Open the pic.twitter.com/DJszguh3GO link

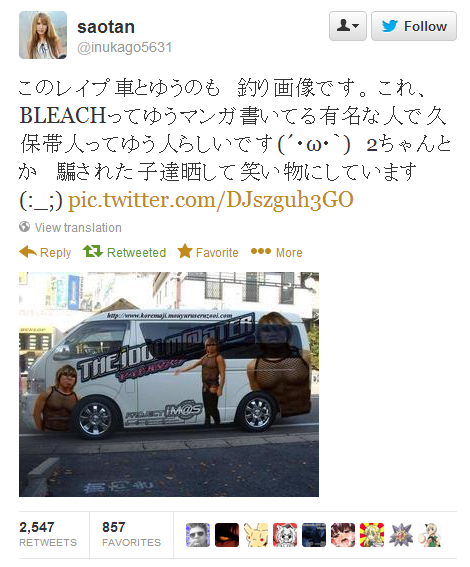(x=210, y=200)
